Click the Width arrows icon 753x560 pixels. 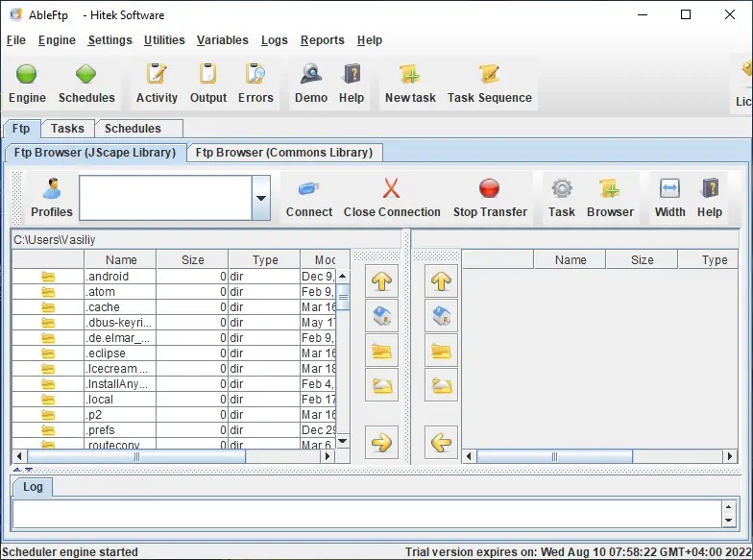click(669, 188)
